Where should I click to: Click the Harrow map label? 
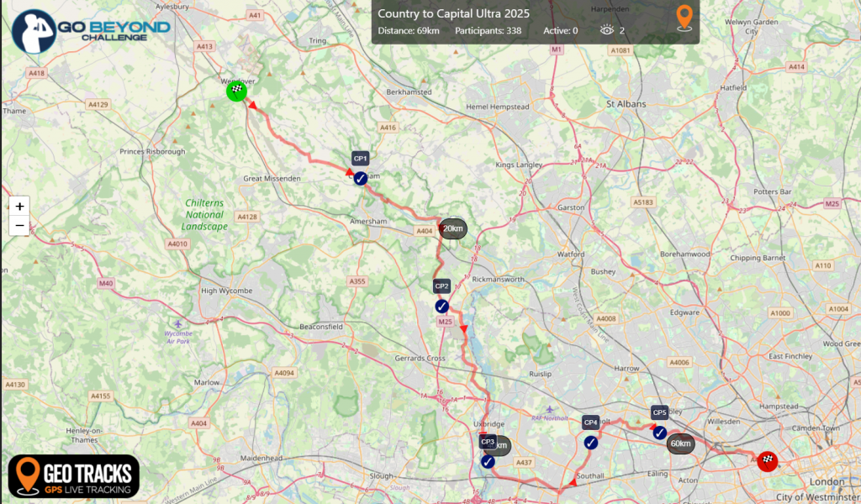(626, 369)
